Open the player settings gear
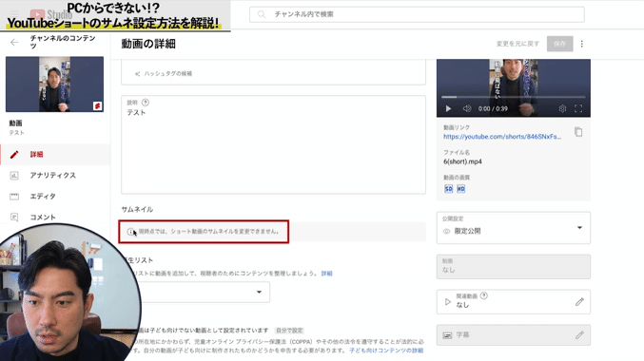Image resolution: width=644 pixels, height=361 pixels. (562, 108)
